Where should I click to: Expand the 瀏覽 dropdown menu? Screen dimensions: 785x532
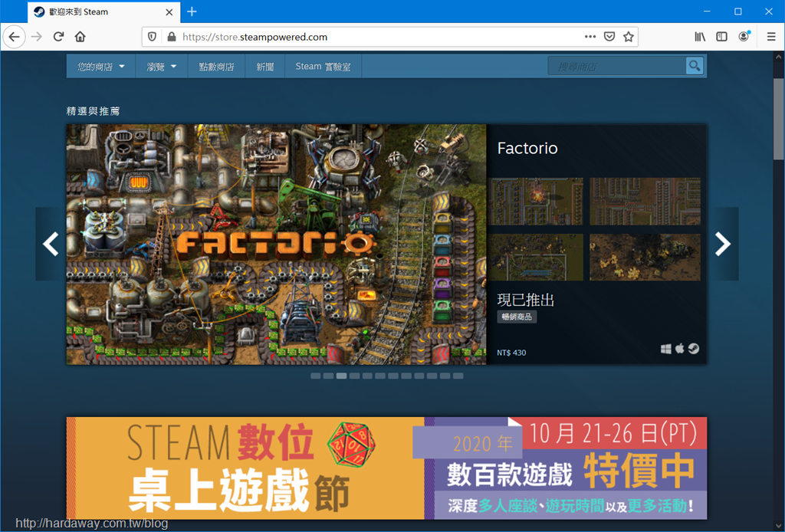coord(161,67)
